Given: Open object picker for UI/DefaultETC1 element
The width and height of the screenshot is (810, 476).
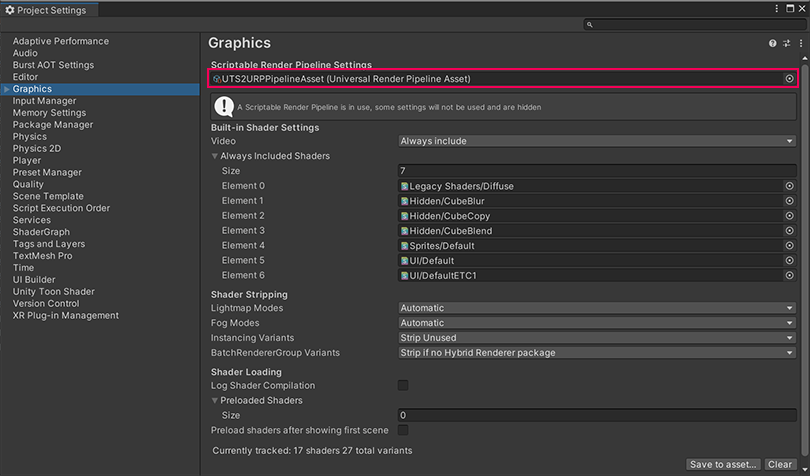Looking at the screenshot, I should tap(789, 275).
